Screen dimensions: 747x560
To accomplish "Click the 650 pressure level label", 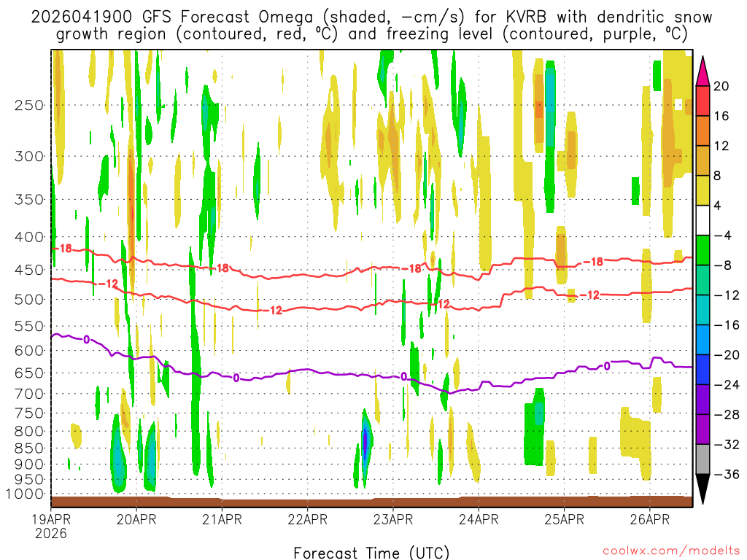I will [29, 373].
